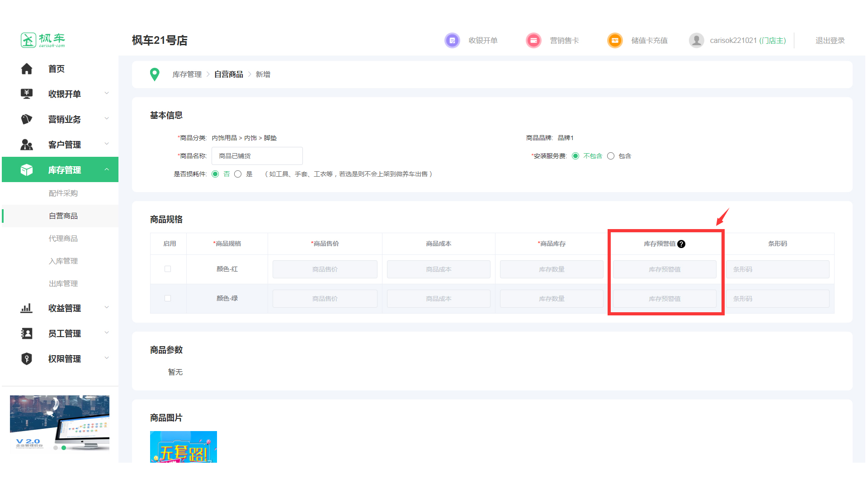Image resolution: width=868 pixels, height=488 pixels.
Task: Click 商品售价 field in 颜色-红 row
Action: 325,269
